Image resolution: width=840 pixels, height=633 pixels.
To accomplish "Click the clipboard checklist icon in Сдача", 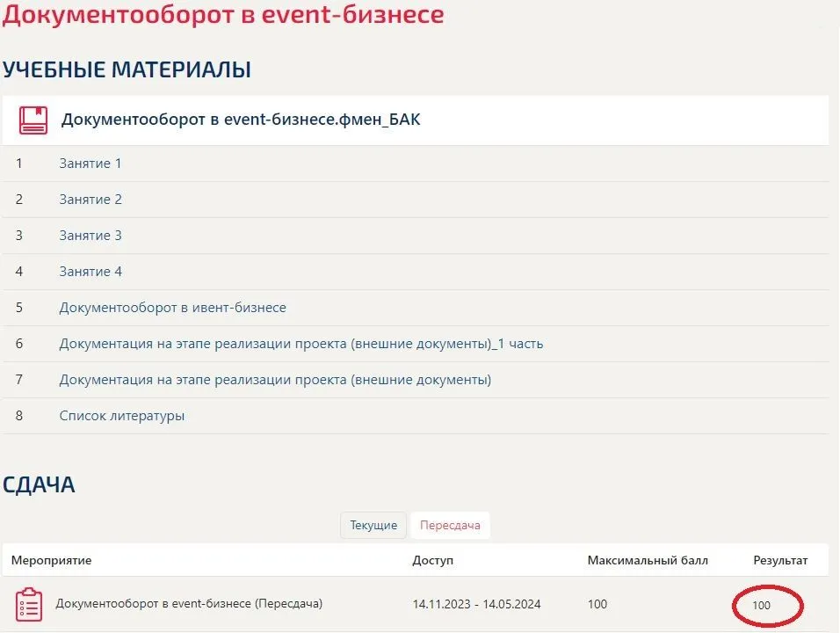I will pos(29,604).
